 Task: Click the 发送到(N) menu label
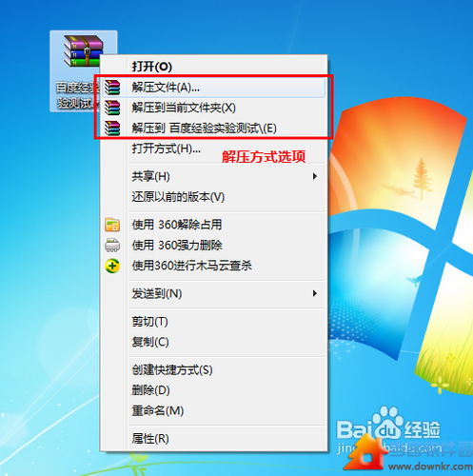pyautogui.click(x=157, y=293)
